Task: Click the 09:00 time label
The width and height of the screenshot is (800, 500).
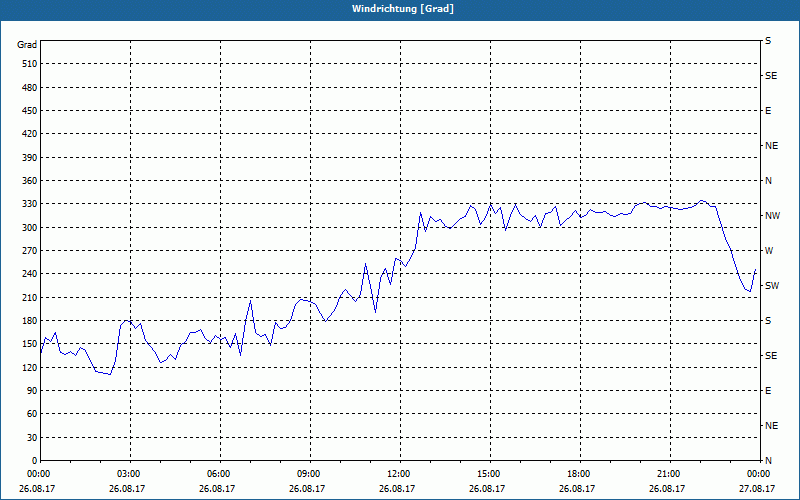Action: pos(309,474)
